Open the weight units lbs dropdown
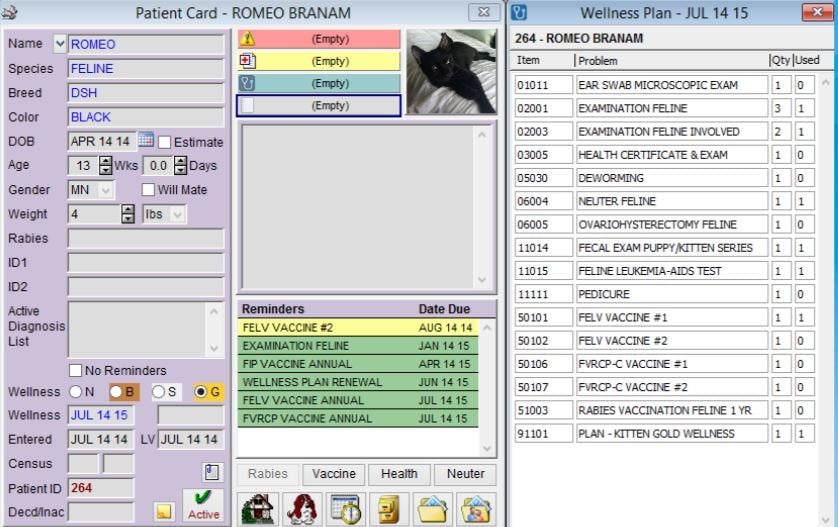 click(178, 214)
